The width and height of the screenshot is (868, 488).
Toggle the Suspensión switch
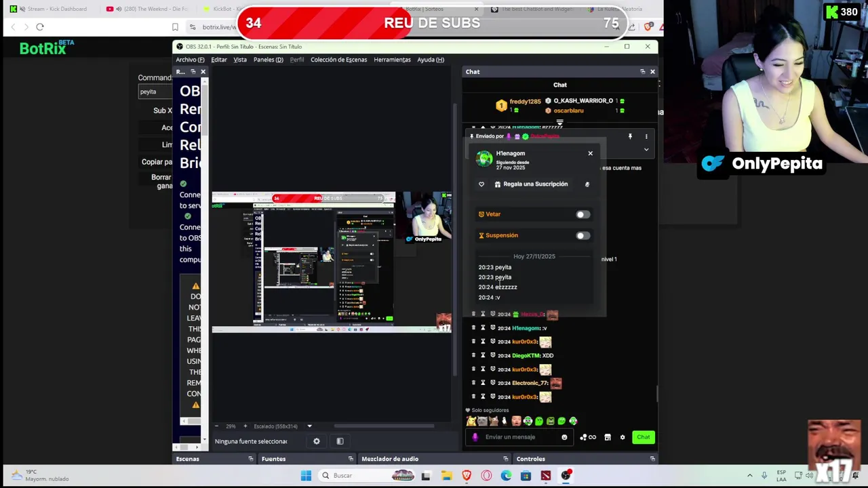(x=583, y=236)
